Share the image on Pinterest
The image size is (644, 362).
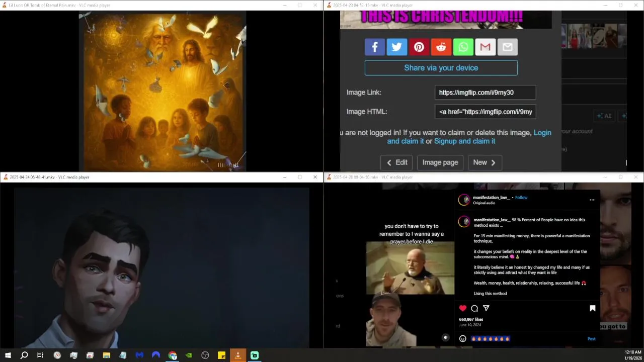[x=419, y=47]
